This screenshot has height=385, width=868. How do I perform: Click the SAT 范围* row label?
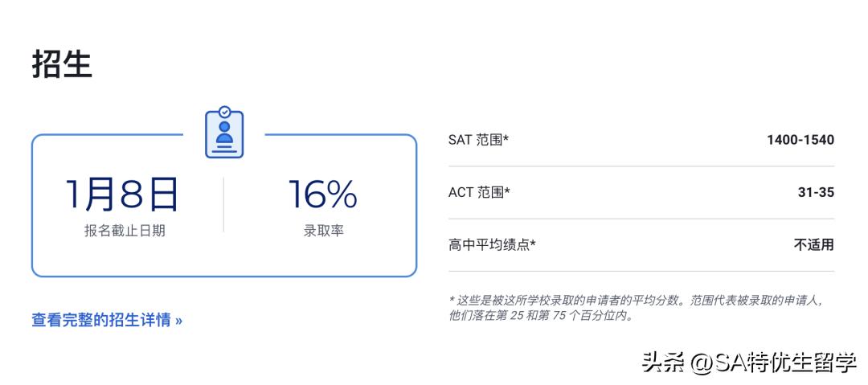[478, 140]
